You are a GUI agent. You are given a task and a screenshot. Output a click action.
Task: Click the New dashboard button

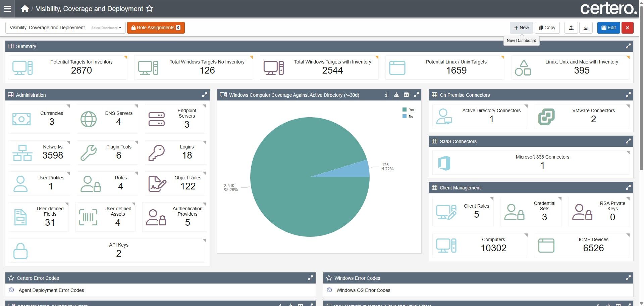coord(522,28)
